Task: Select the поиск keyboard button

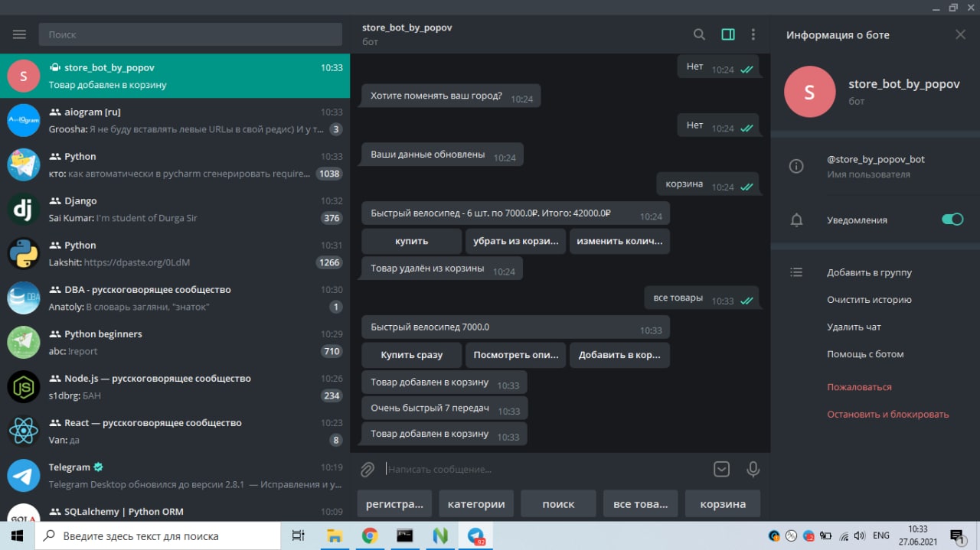Action: tap(558, 504)
